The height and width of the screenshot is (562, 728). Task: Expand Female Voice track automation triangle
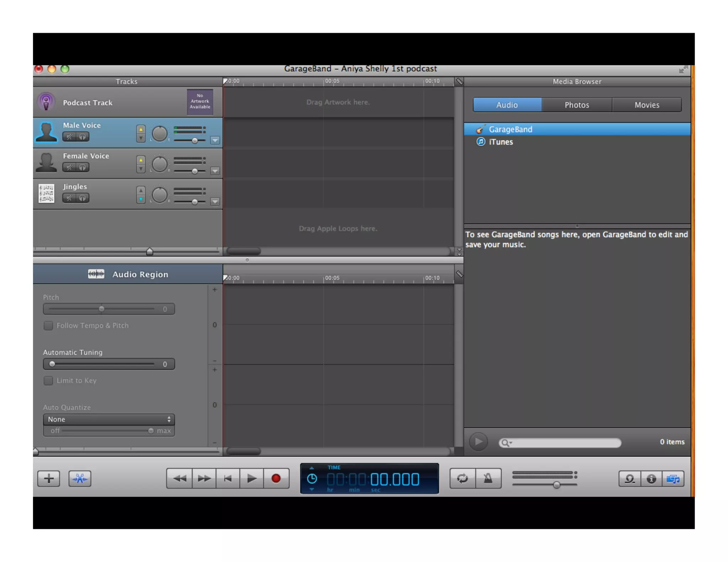215,171
